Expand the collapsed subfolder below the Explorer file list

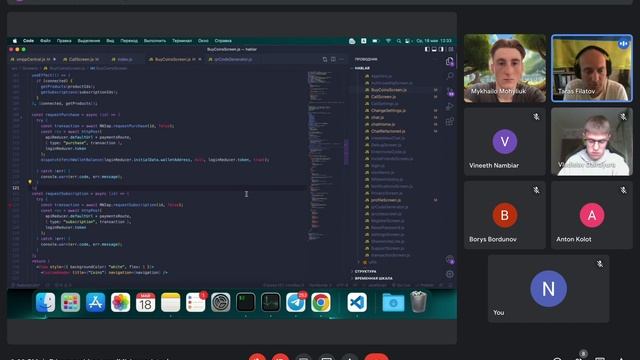click(369, 262)
